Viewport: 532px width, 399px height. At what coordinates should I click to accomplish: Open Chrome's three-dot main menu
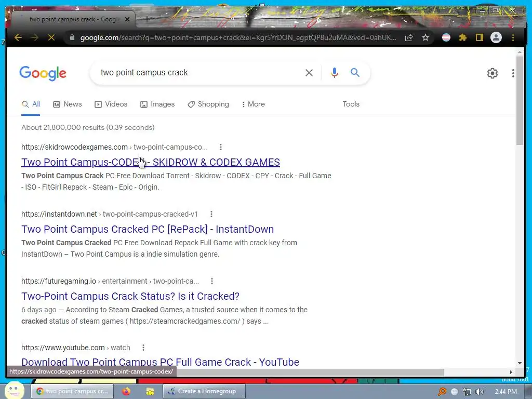click(x=513, y=37)
